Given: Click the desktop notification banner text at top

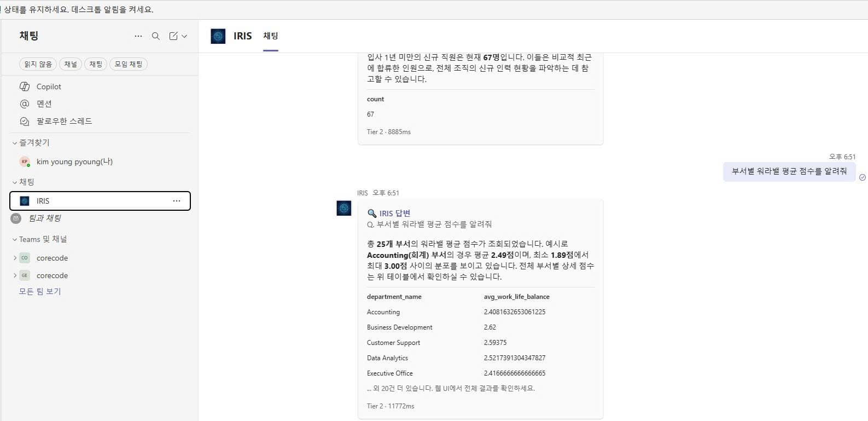Looking at the screenshot, I should [77, 9].
